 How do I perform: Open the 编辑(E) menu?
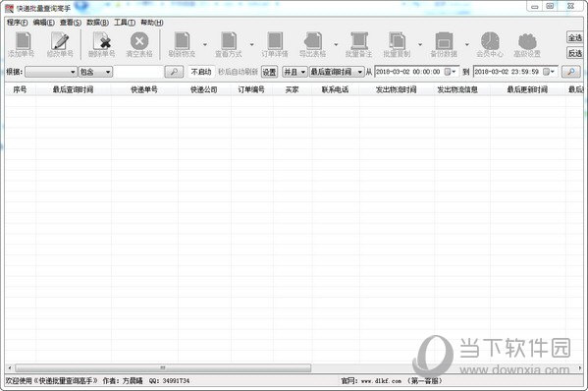[x=44, y=23]
